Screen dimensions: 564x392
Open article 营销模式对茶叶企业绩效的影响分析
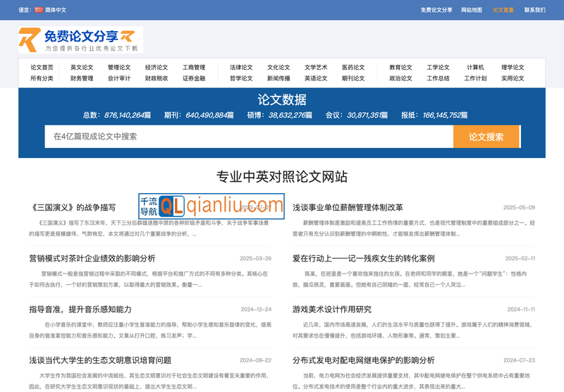pyautogui.click(x=92, y=258)
